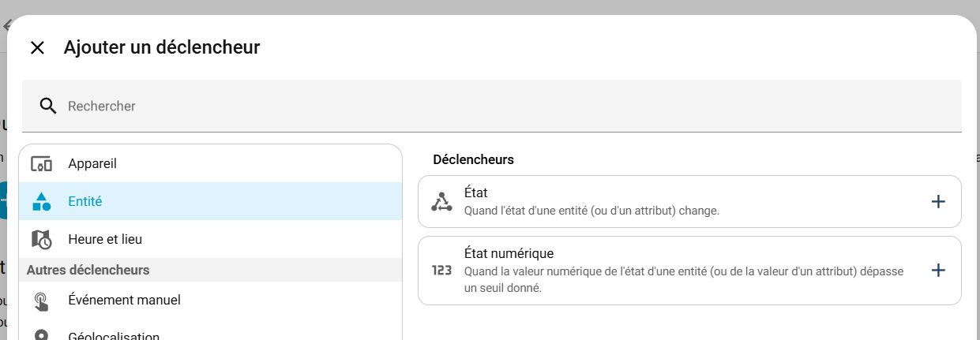Viewport: 980px width, 340px height.
Task: Click the Appareil device icon
Action: (x=42, y=164)
